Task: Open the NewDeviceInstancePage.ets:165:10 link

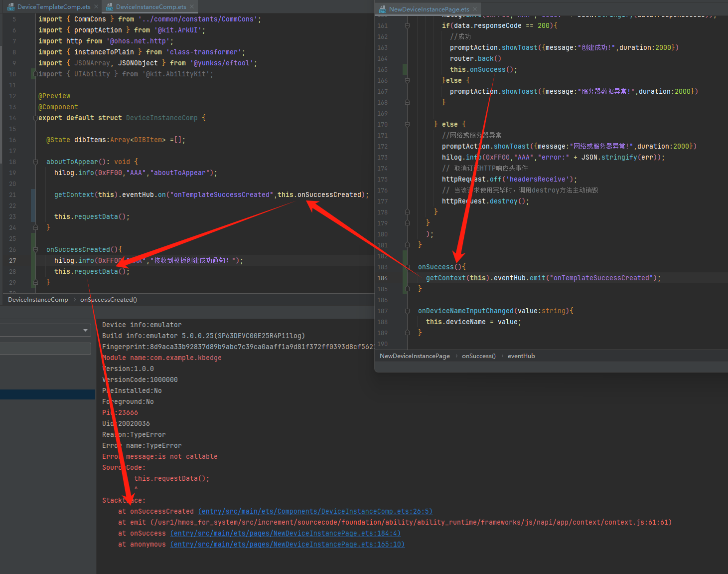Action: (287, 545)
